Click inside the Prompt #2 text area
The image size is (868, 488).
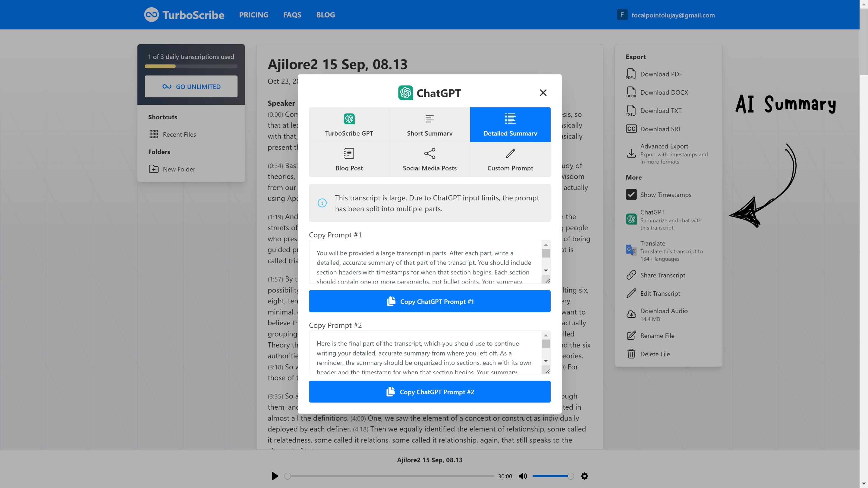pos(425,352)
